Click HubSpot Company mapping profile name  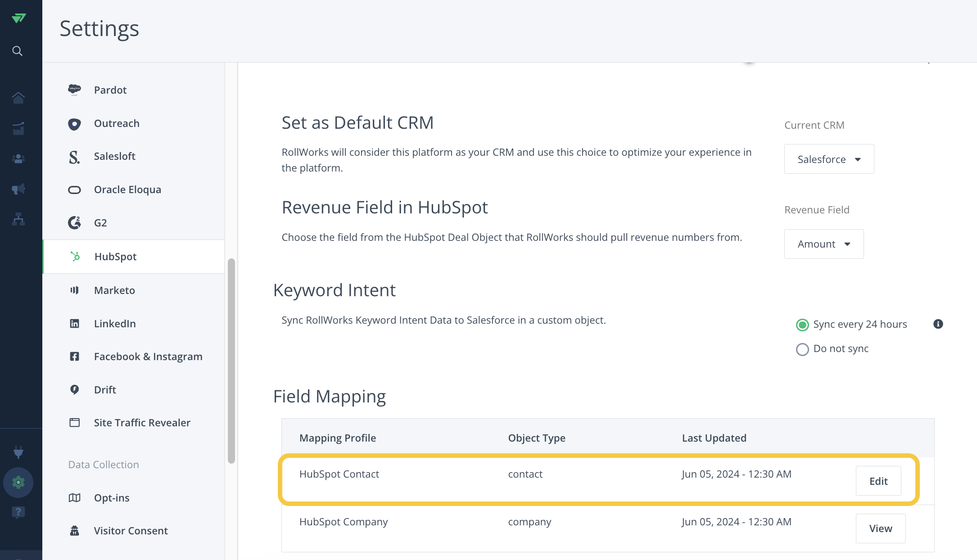343,522
